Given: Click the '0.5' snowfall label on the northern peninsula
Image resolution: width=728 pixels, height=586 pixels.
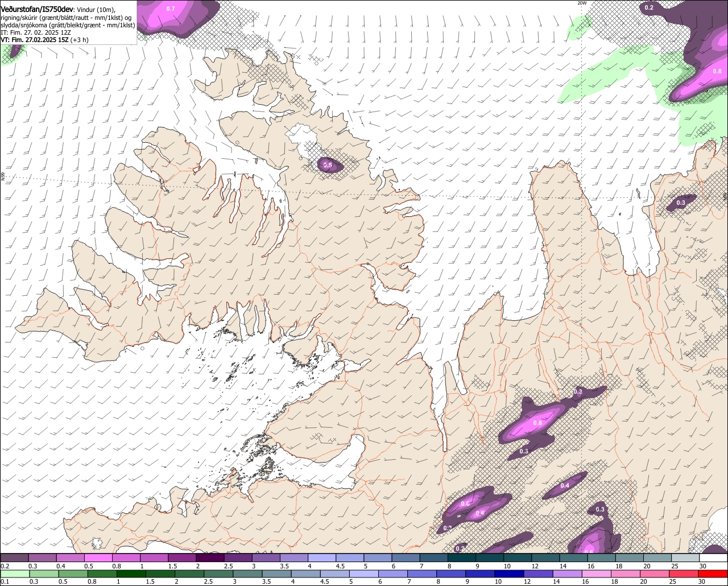Looking at the screenshot, I should point(328,165).
